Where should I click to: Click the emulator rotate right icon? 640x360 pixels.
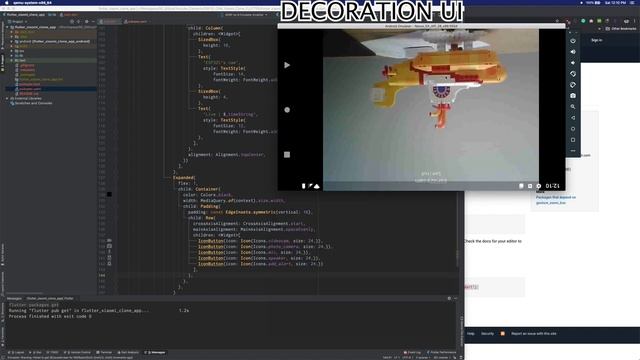[573, 85]
